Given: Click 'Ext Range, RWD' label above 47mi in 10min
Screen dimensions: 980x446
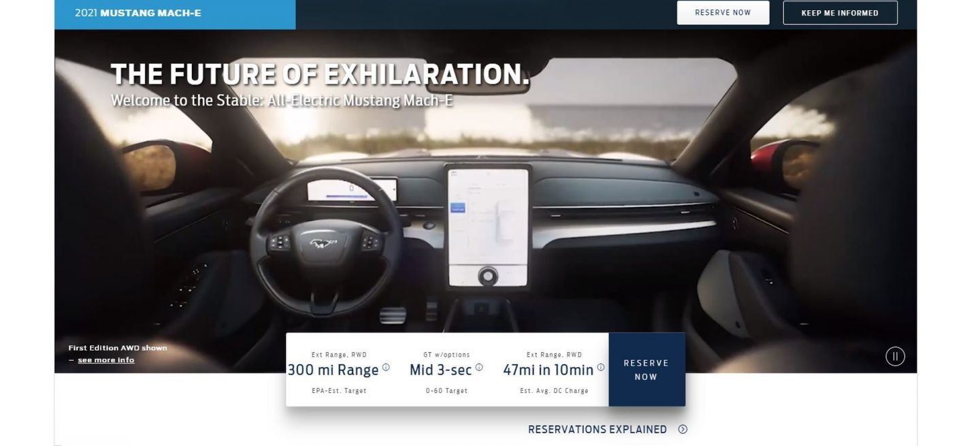Looking at the screenshot, I should pos(554,355).
